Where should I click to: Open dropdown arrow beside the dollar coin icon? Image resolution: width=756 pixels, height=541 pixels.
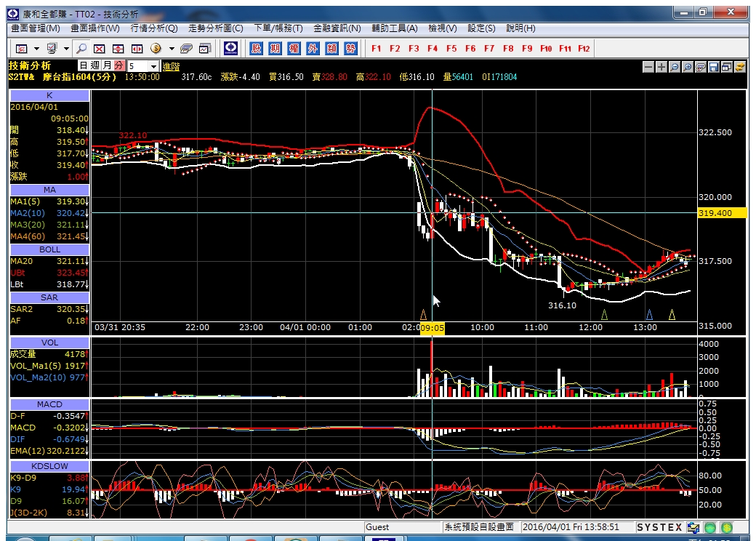tap(171, 49)
